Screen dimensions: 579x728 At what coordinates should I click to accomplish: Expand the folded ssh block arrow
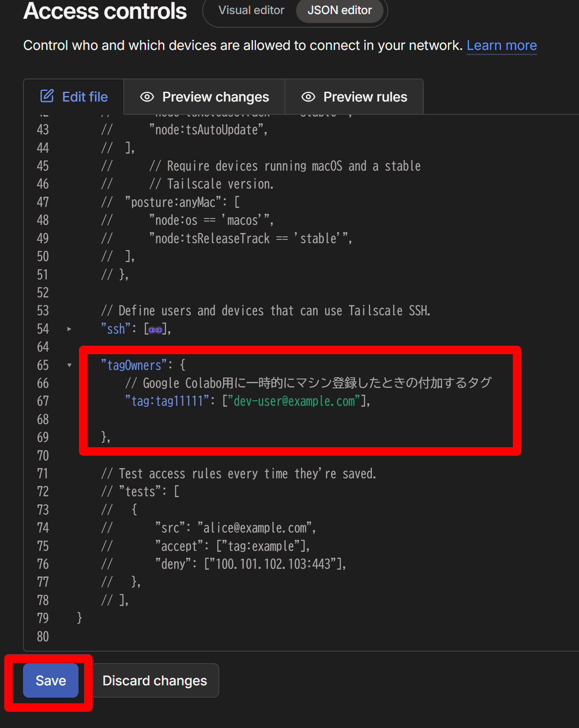(69, 329)
